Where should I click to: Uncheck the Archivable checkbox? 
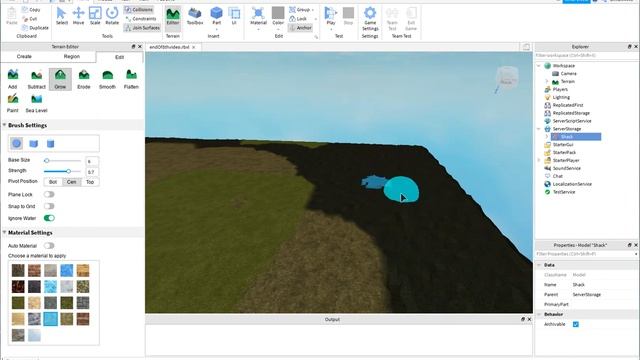coord(576,324)
